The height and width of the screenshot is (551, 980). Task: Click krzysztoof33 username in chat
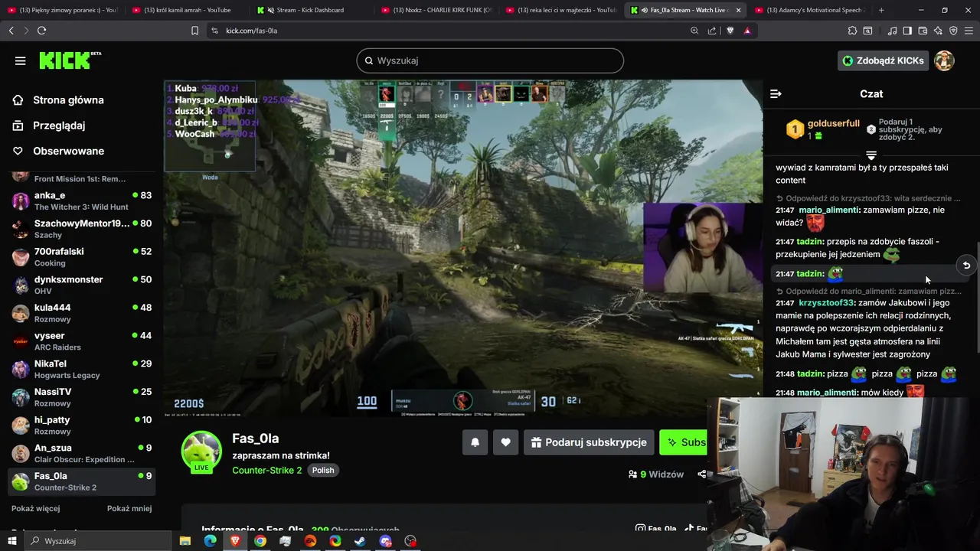(827, 302)
